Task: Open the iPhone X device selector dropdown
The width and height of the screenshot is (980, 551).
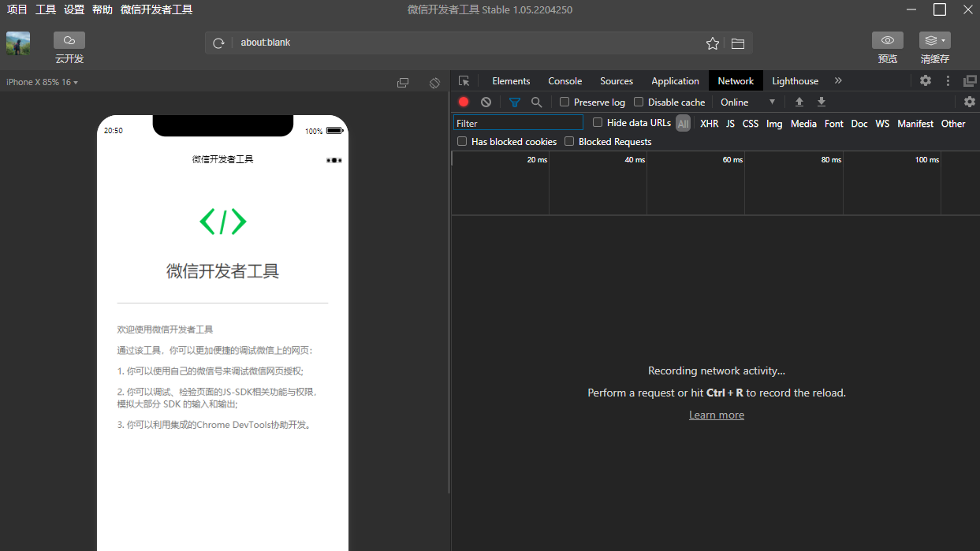Action: coord(41,81)
